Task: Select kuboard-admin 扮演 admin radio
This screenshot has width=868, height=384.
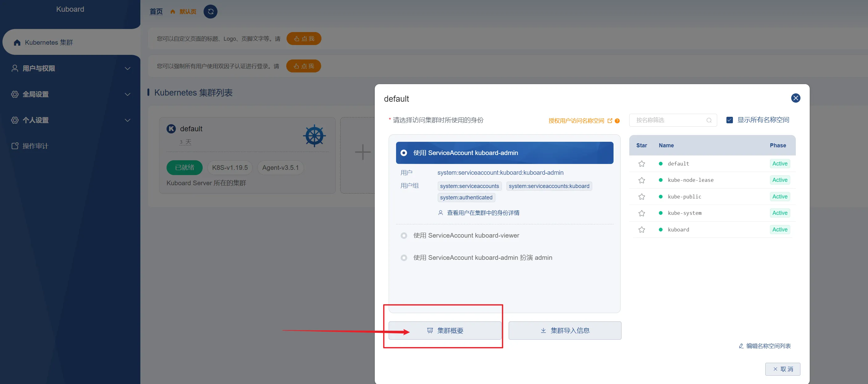Action: (x=404, y=258)
